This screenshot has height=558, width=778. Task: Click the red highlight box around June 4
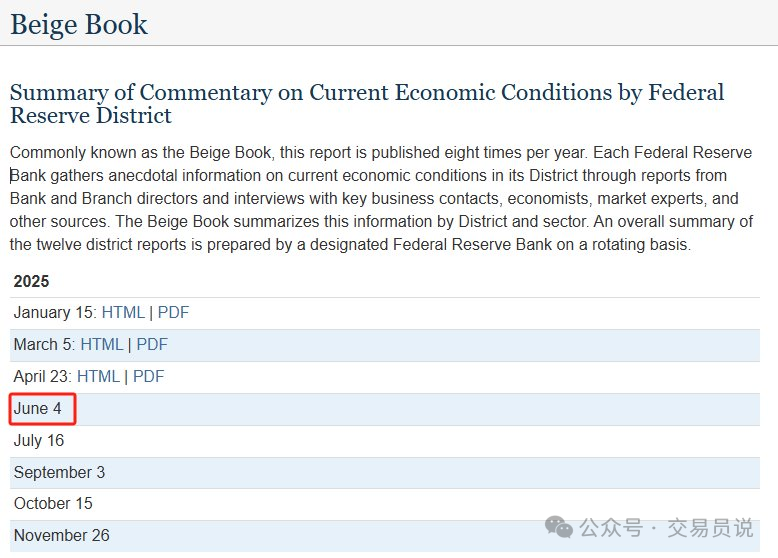click(x=42, y=409)
